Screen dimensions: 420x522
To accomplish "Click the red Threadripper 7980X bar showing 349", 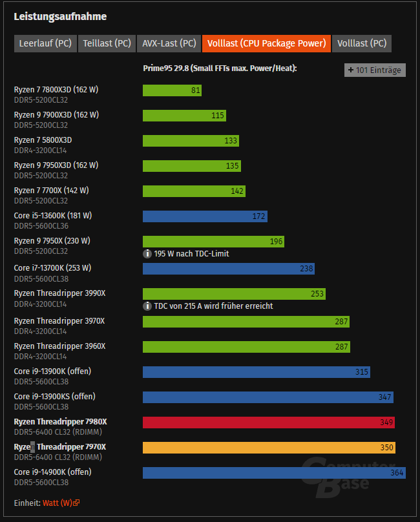I will pyautogui.click(x=269, y=423).
